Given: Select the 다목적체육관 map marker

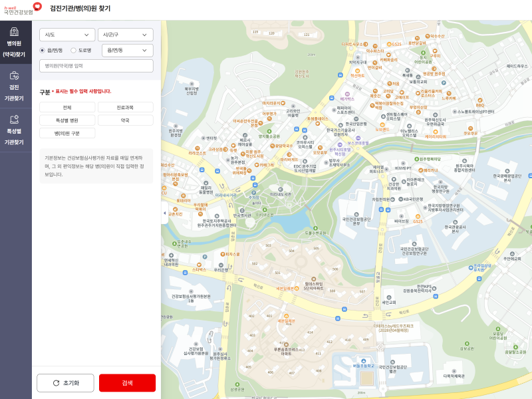Looking at the screenshot, I should [x=454, y=372].
